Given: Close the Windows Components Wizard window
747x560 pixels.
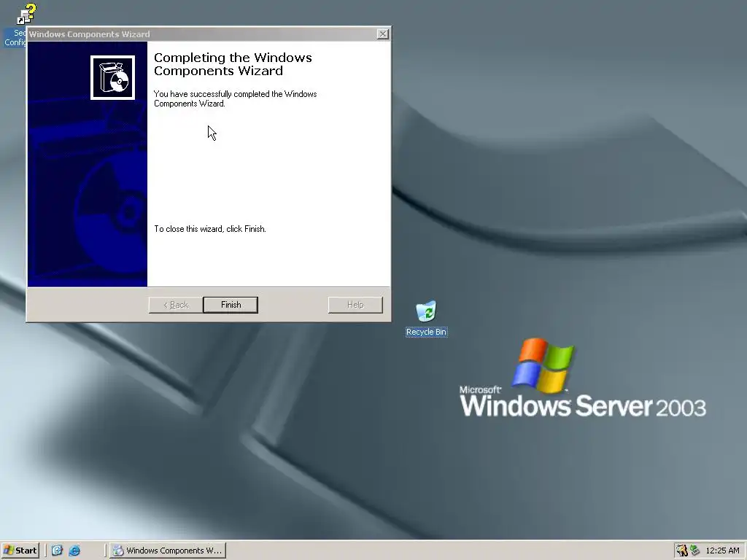Looking at the screenshot, I should coord(382,34).
